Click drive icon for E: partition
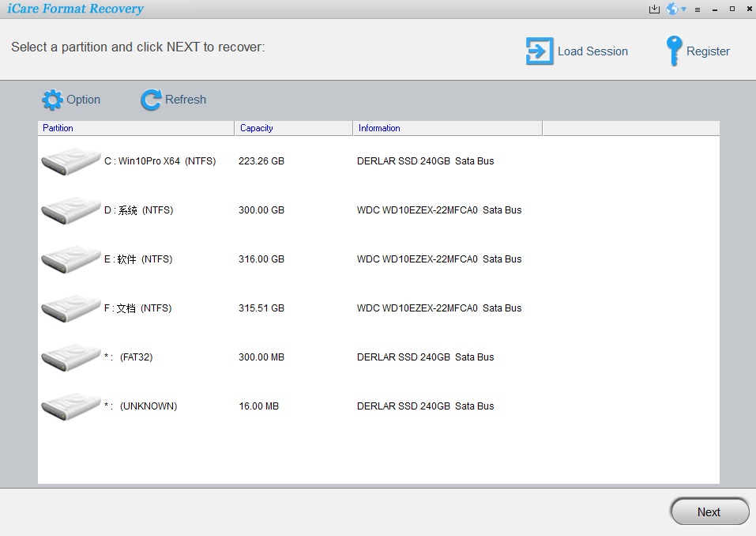The image size is (756, 536). coord(70,259)
